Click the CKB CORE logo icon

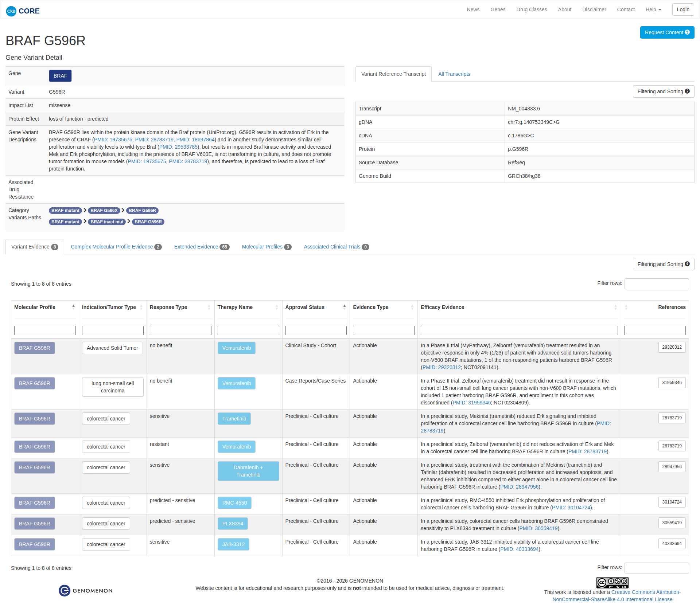pos(11,11)
